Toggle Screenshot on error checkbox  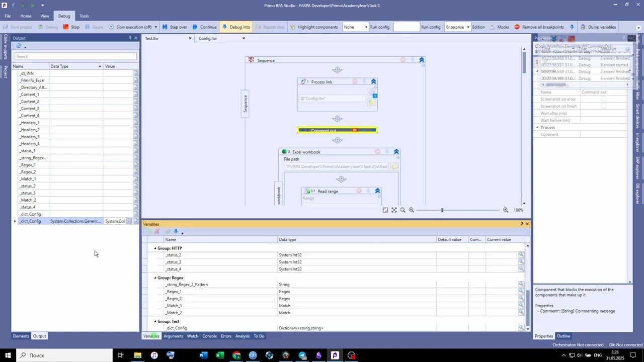coord(604,99)
